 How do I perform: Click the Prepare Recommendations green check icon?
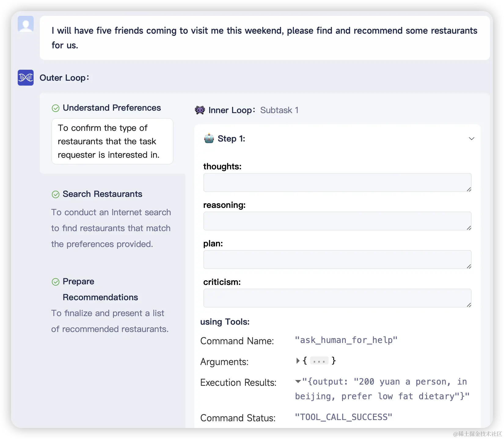pos(56,282)
